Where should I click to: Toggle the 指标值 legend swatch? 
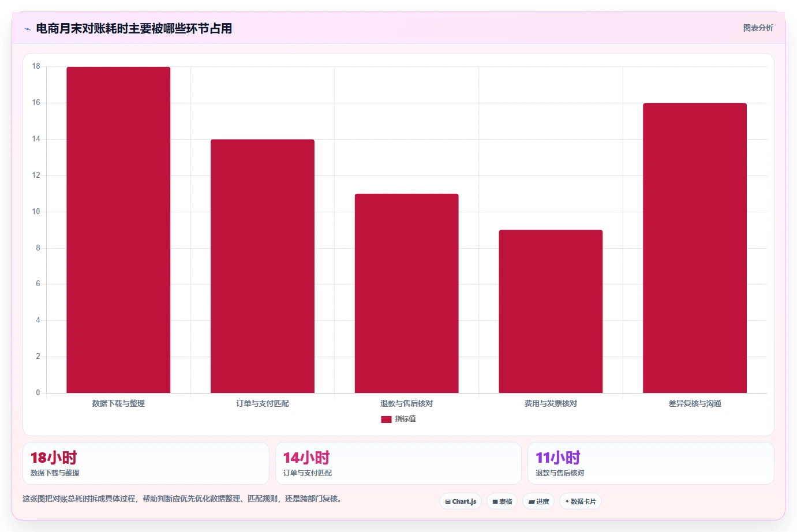386,419
